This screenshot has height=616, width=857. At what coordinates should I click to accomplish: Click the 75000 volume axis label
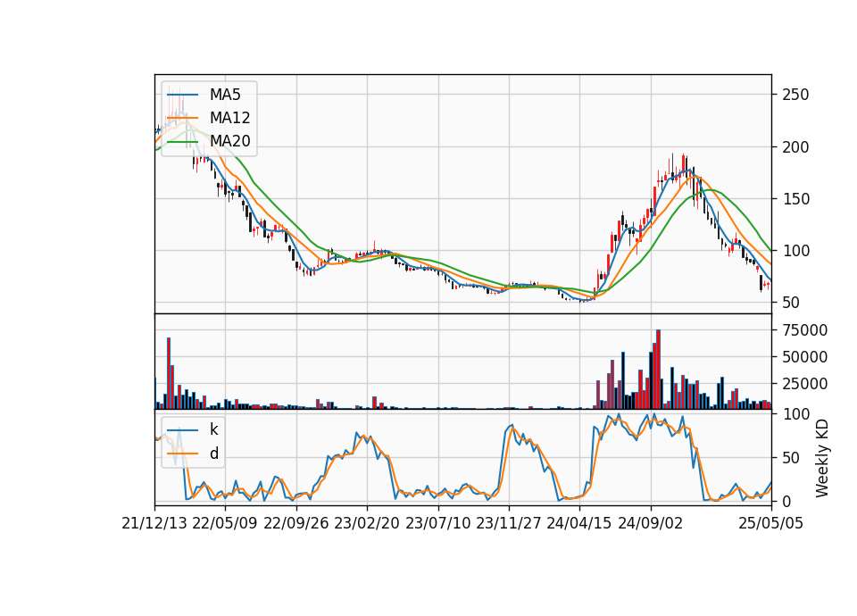point(804,330)
